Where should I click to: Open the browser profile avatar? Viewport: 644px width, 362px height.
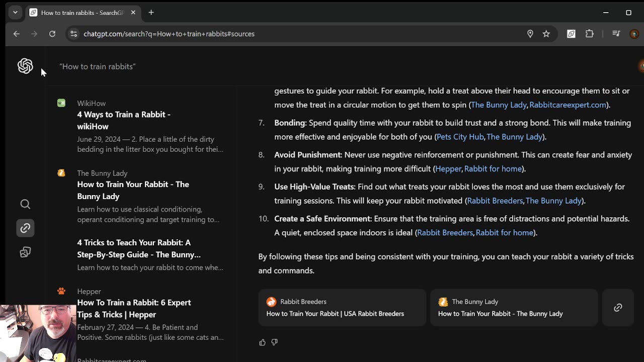coord(634,34)
